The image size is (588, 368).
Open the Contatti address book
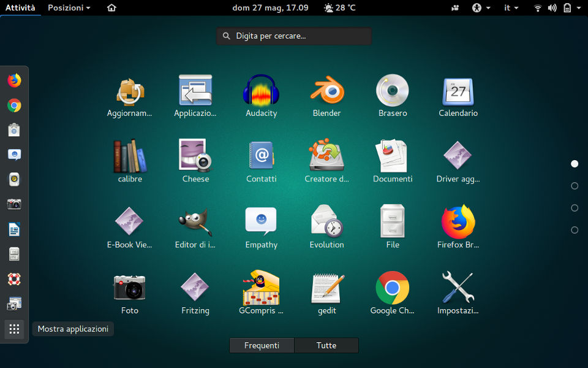[x=261, y=163]
